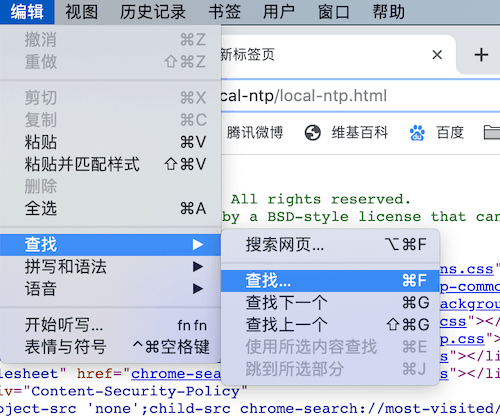Open the 百度 bookmark

pyautogui.click(x=436, y=133)
